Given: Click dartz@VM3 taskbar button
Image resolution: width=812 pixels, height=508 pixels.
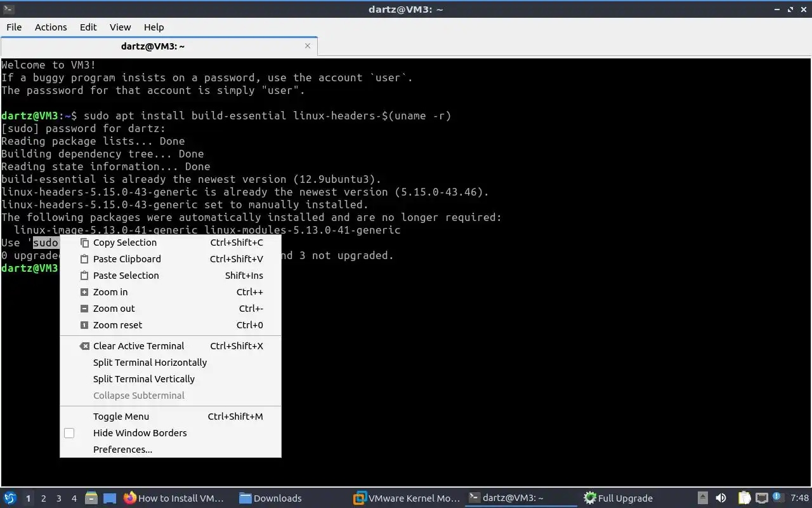Looking at the screenshot, I should (x=520, y=498).
